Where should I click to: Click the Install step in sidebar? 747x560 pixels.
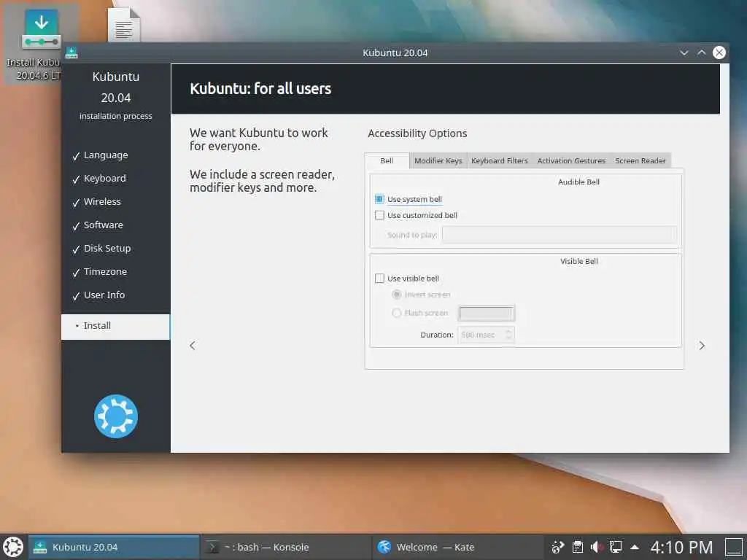(x=115, y=326)
